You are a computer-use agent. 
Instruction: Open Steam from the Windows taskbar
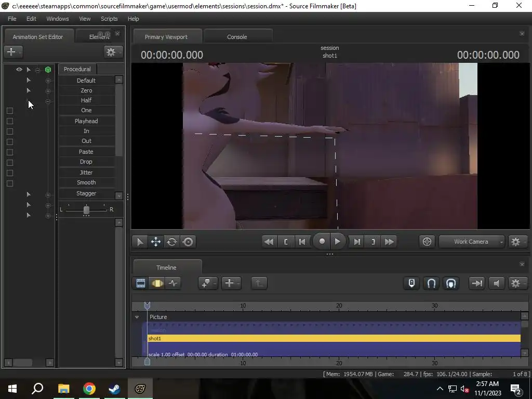click(x=114, y=389)
